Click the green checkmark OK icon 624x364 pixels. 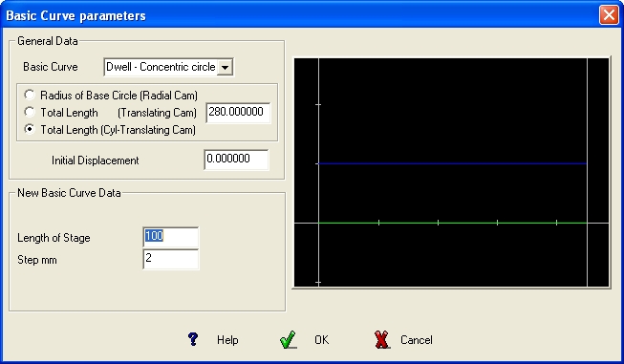coord(289,340)
